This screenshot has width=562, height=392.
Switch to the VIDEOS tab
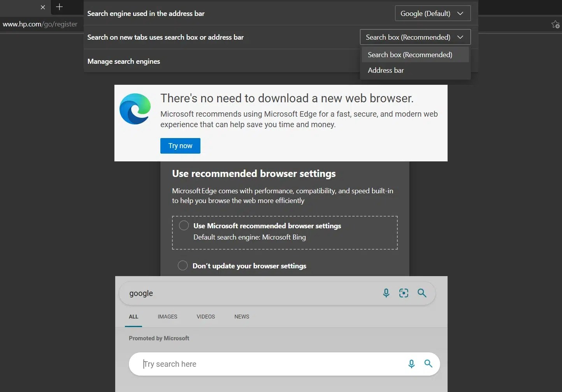[206, 317]
